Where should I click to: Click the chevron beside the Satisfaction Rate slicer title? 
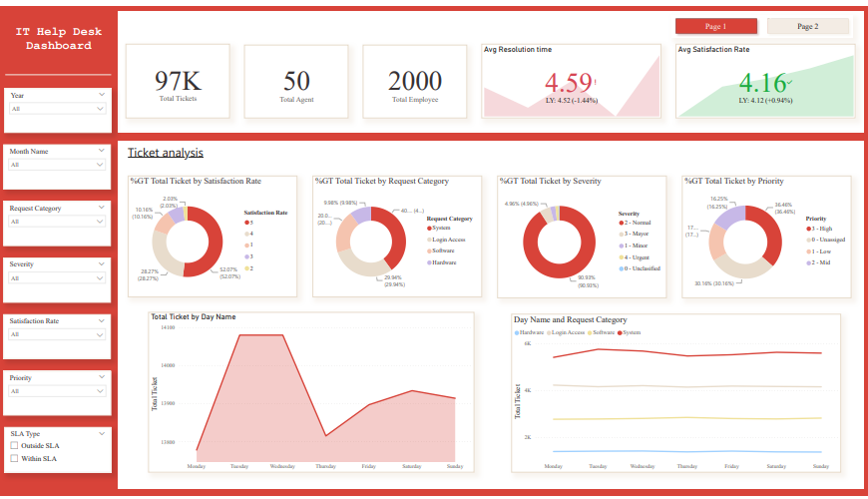[x=102, y=321]
